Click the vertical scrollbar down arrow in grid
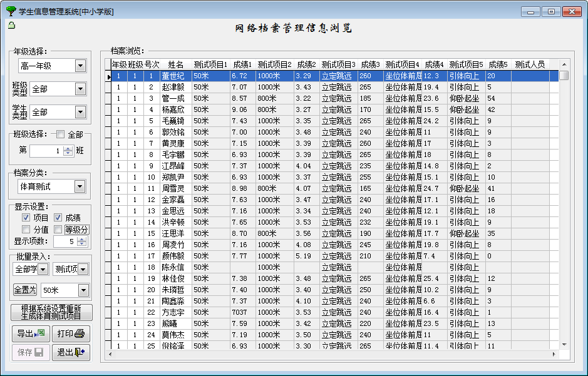 pyautogui.click(x=564, y=344)
